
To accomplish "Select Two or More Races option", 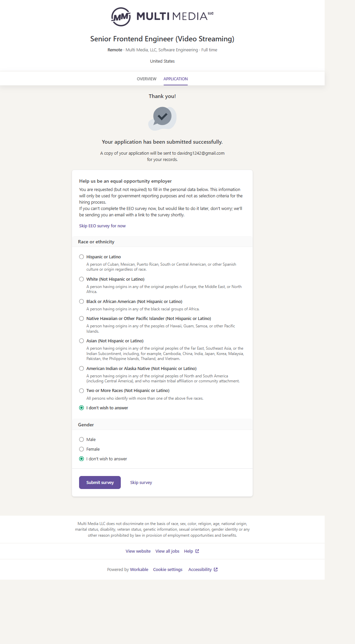I will pyautogui.click(x=81, y=391).
